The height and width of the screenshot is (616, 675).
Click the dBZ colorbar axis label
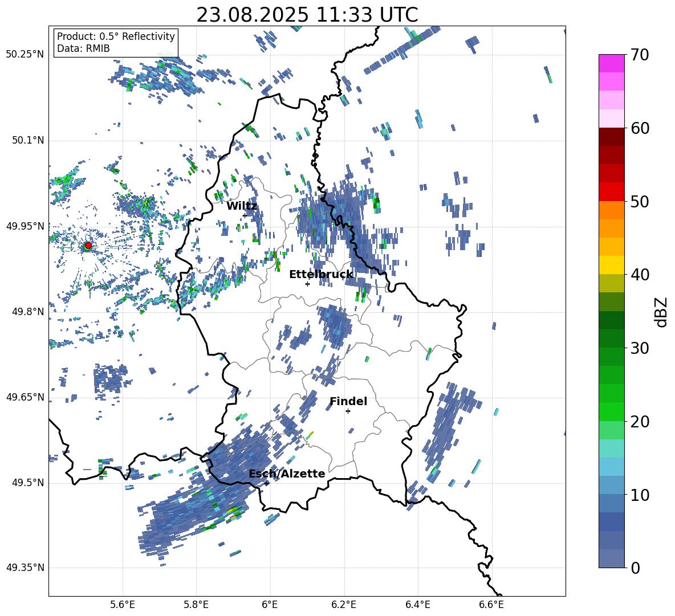661,312
